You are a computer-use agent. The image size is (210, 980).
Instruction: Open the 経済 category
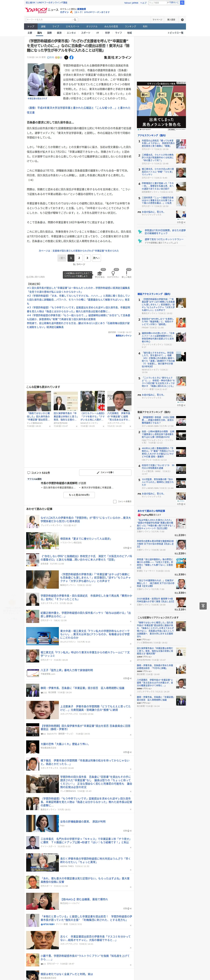(59, 33)
